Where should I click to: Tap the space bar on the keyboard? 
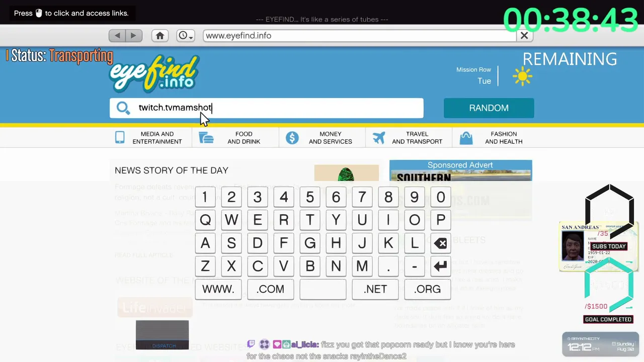(x=323, y=289)
